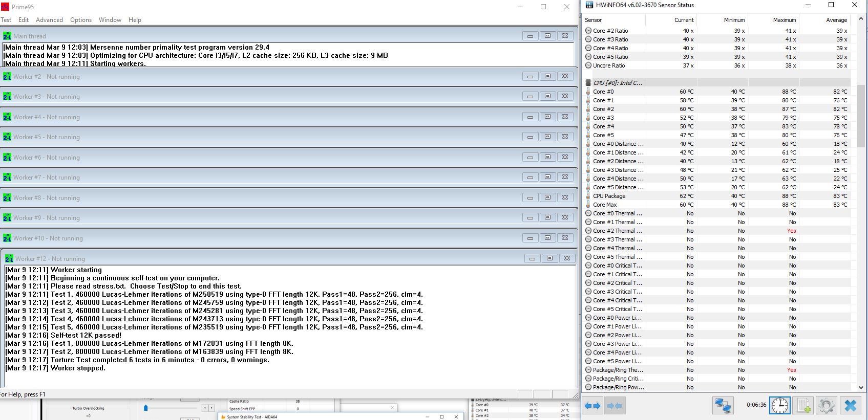Sort by the Sensor column header
This screenshot has height=420, width=868.
click(615, 20)
